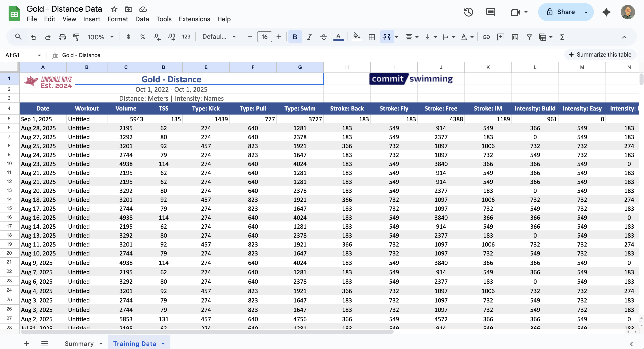Toggle strikethrough formatting
Screen dimensions: 644x349
click(324, 37)
